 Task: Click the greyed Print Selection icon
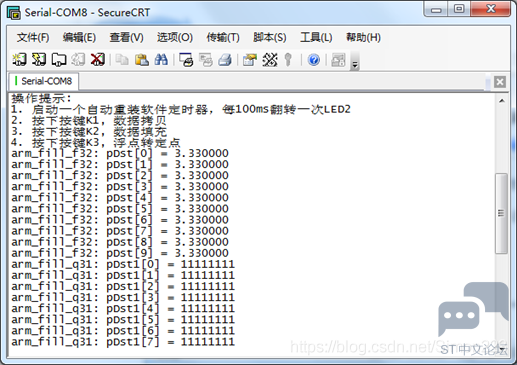tap(206, 60)
